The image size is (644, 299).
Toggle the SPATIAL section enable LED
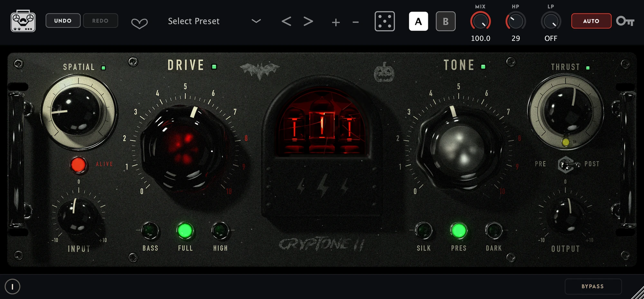[103, 68]
